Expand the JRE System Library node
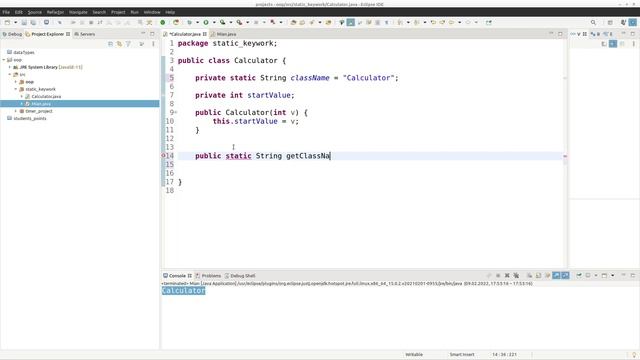Image resolution: width=640 pixels, height=360 pixels. 10,67
